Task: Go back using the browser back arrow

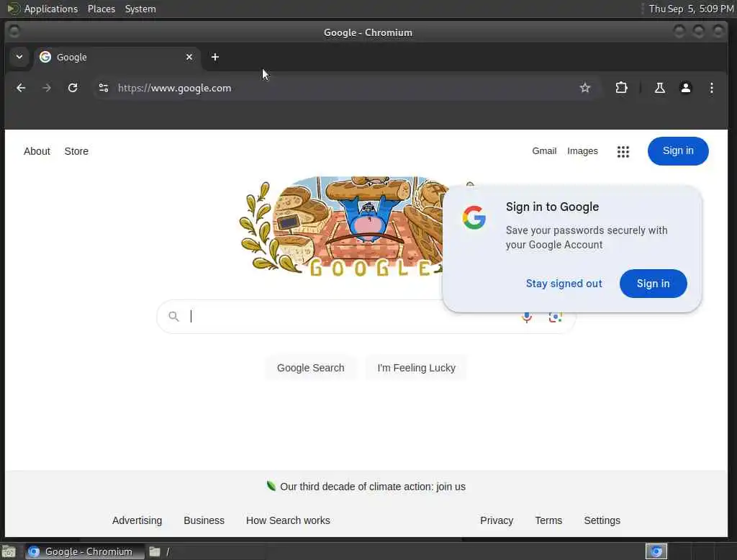Action: (21, 88)
